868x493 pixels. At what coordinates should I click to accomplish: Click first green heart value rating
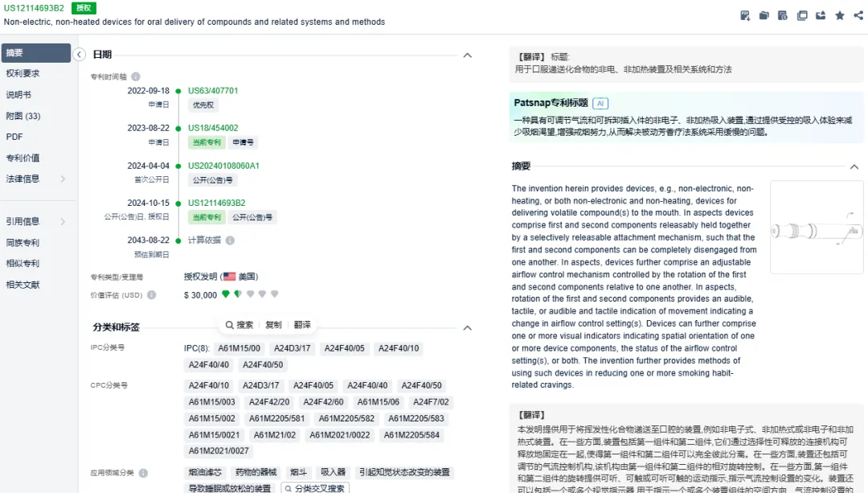[x=226, y=294]
